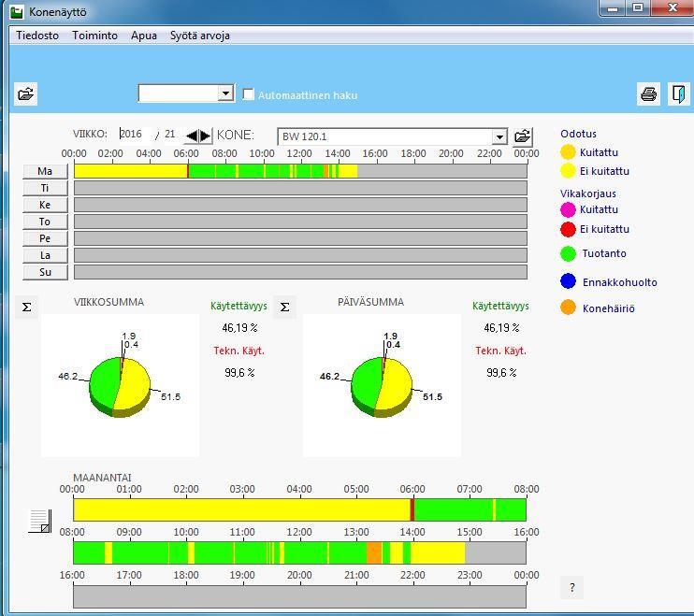
Task: Expand the KONE machine dropdown BW 120.1
Action: (x=499, y=136)
